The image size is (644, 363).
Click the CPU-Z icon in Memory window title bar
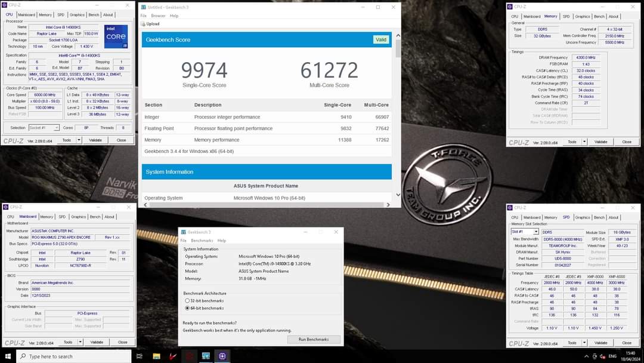tap(510, 7)
